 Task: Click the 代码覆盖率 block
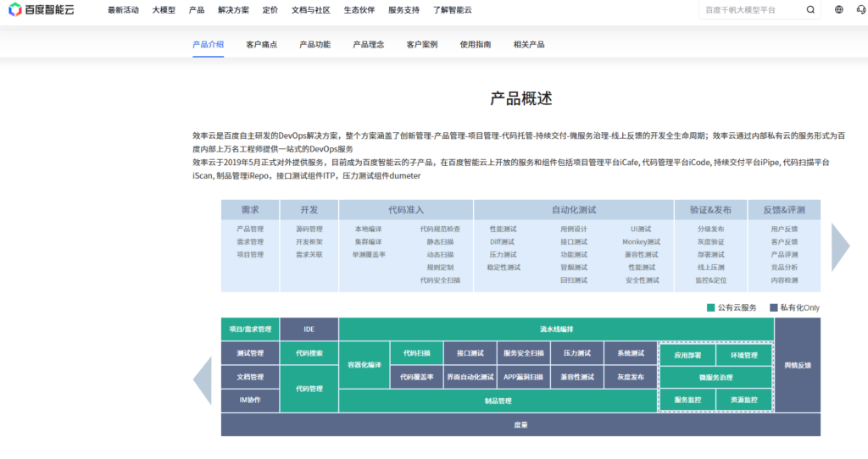coord(416,377)
